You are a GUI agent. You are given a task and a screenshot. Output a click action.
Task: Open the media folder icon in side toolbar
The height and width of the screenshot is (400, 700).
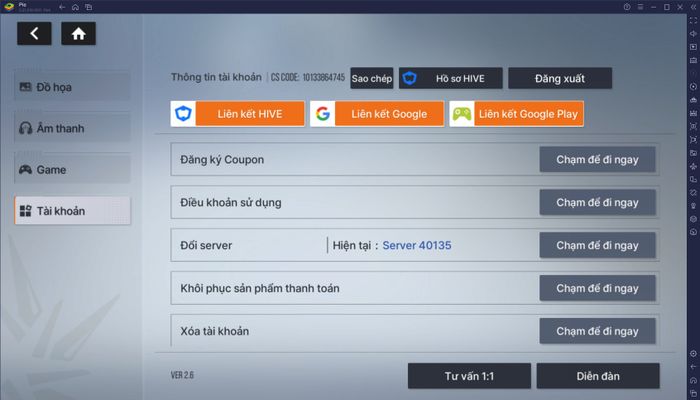693,153
